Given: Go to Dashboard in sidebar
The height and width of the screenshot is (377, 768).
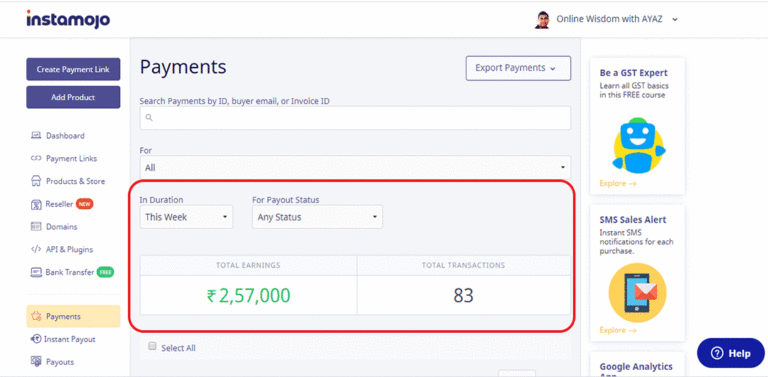Looking at the screenshot, I should (x=65, y=136).
